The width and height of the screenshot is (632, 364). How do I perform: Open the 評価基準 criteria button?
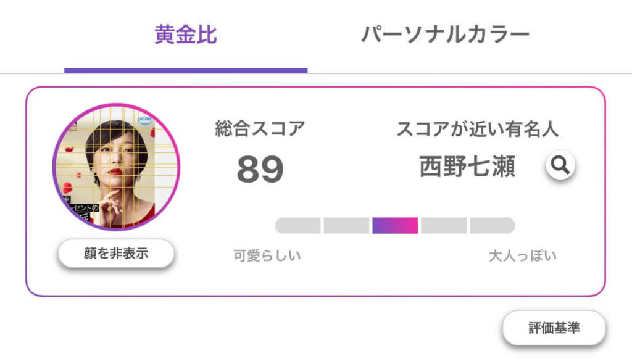554,328
